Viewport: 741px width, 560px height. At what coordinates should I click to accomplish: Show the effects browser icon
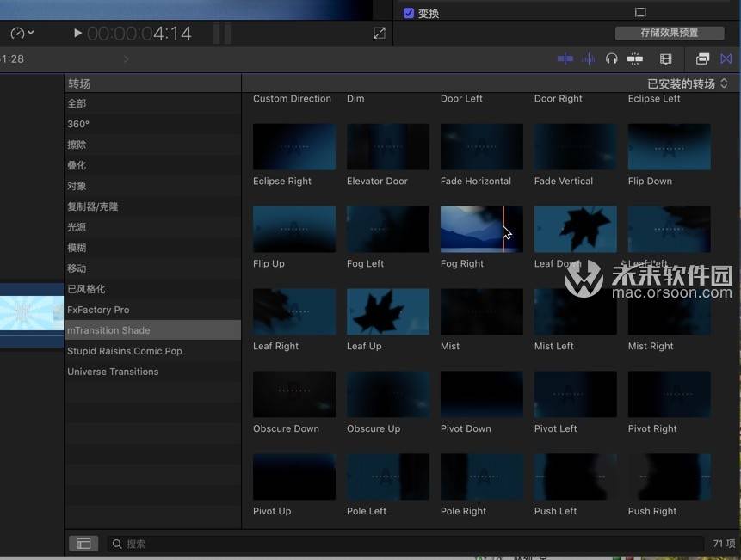click(702, 58)
